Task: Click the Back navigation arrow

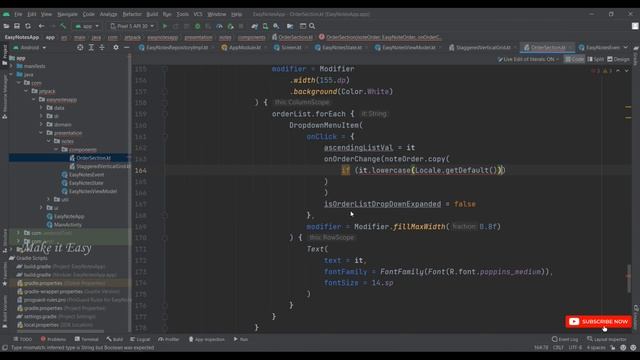Action: (x=41, y=26)
